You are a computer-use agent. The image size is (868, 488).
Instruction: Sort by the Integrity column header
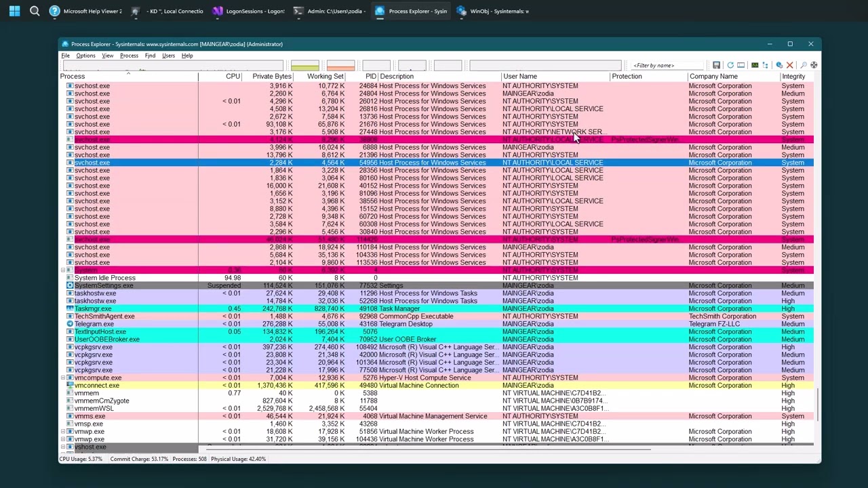pyautogui.click(x=797, y=77)
